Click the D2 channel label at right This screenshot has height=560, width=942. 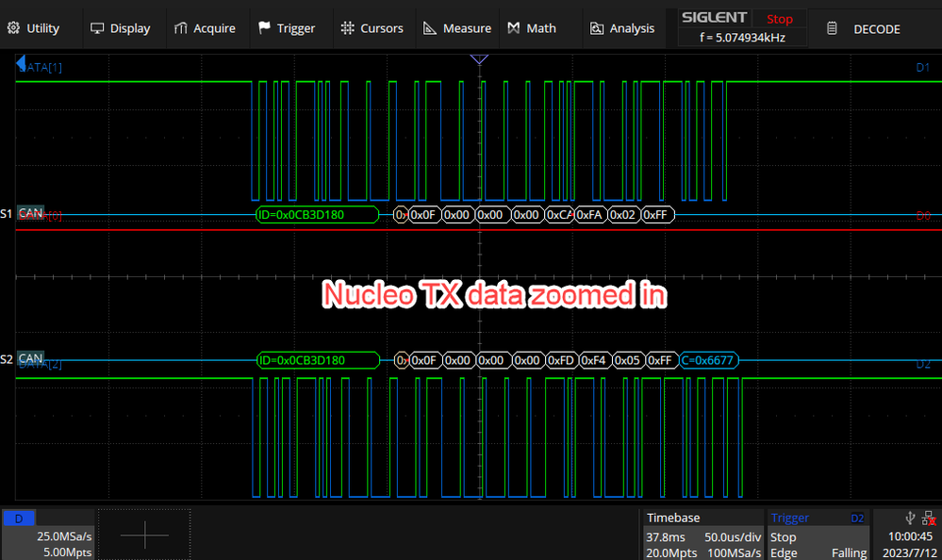click(923, 364)
